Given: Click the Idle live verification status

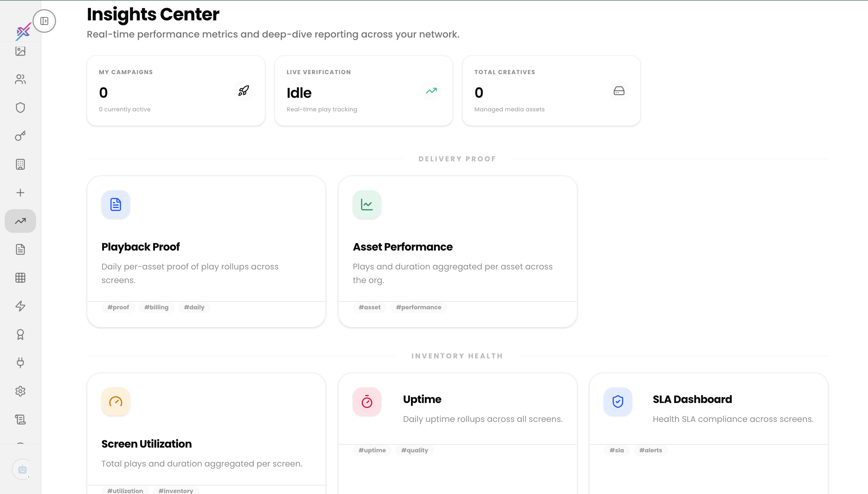Looking at the screenshot, I should click(x=299, y=93).
